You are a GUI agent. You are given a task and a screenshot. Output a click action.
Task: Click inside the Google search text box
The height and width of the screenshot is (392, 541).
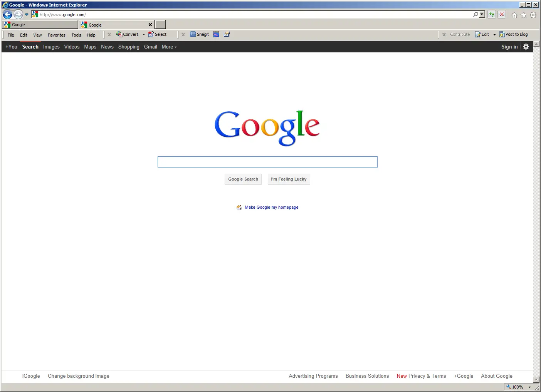[267, 162]
